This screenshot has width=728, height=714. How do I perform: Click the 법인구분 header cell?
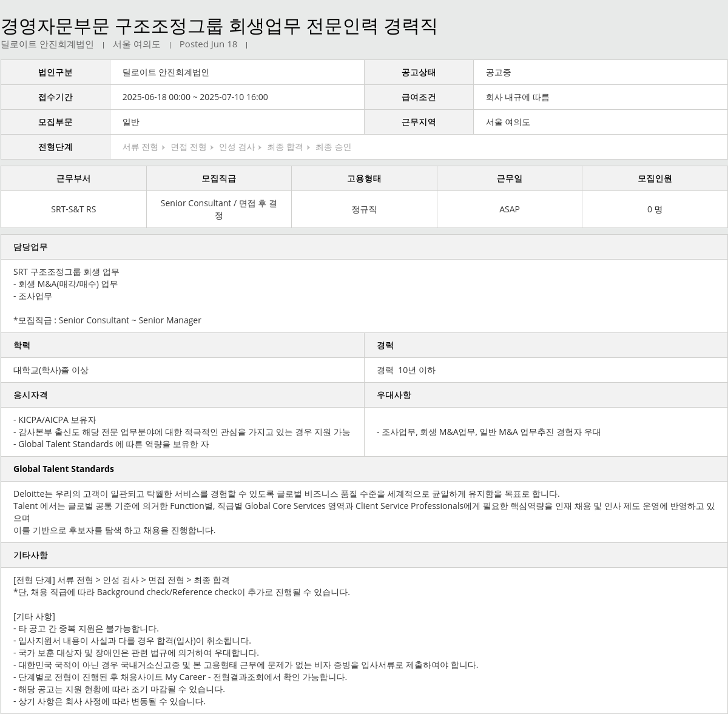click(x=55, y=72)
